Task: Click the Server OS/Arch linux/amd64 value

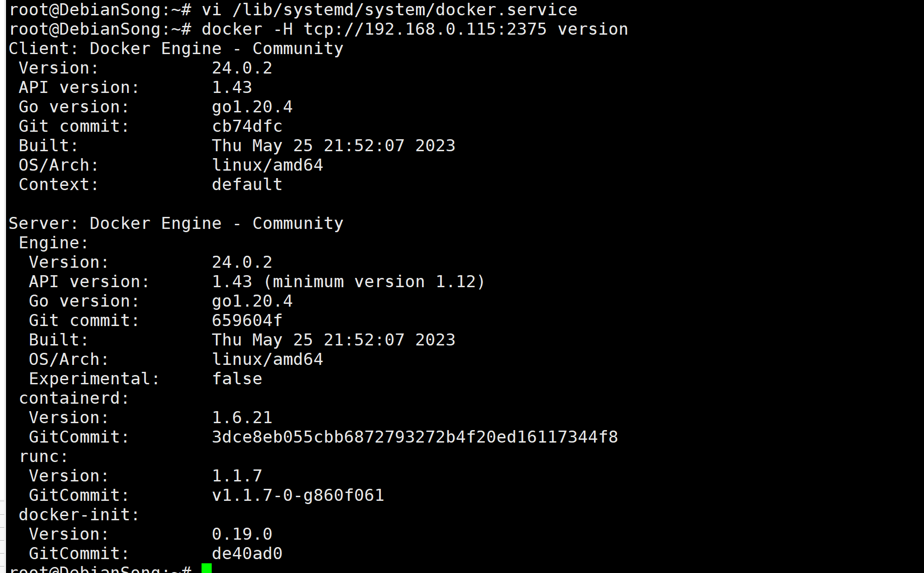Action: (267, 359)
